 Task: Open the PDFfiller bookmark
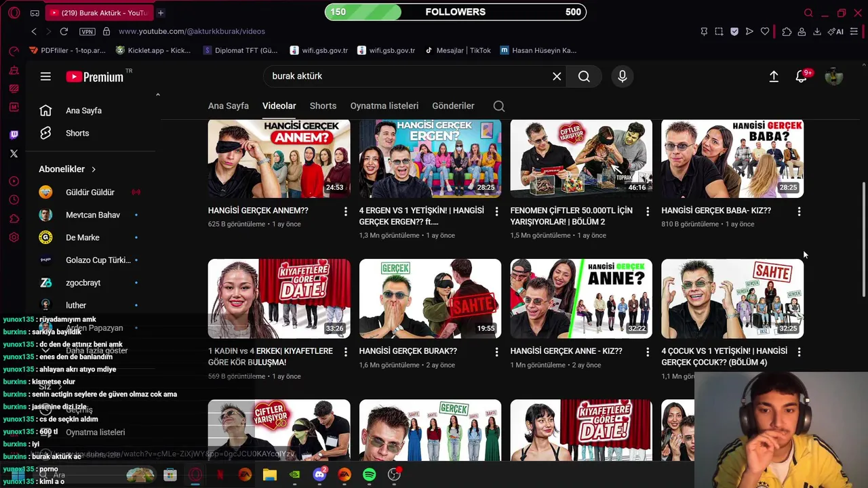tap(68, 50)
